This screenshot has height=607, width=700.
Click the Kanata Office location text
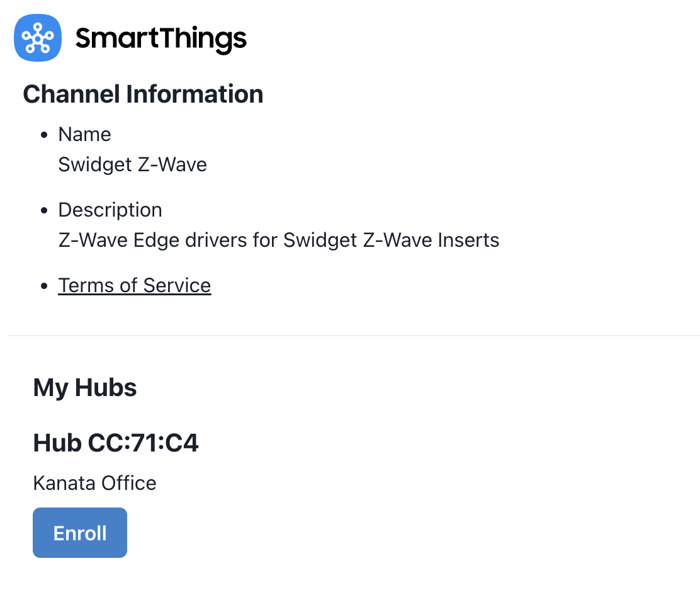point(94,484)
